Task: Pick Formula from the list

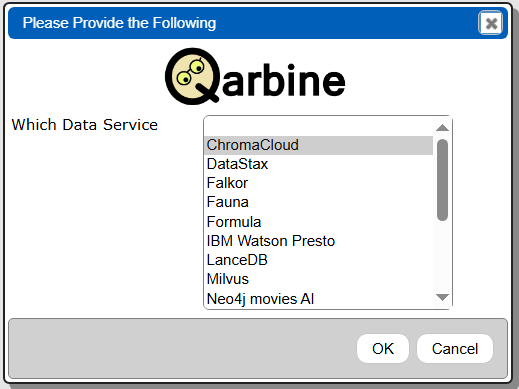Action: point(318,222)
